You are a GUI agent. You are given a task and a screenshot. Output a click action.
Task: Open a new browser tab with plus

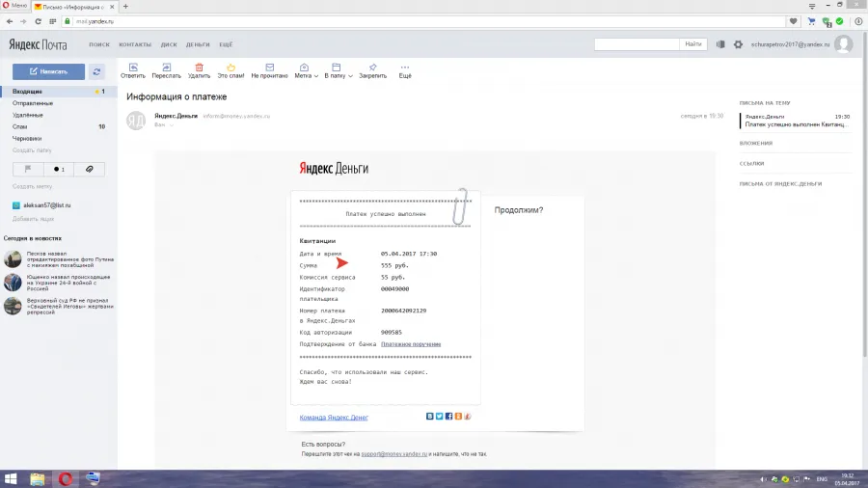(x=125, y=6)
